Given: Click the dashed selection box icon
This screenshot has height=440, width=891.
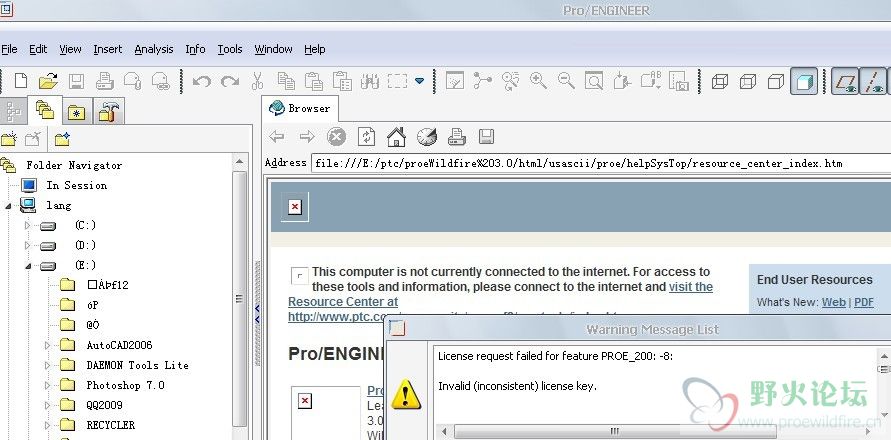Looking at the screenshot, I should click(397, 81).
